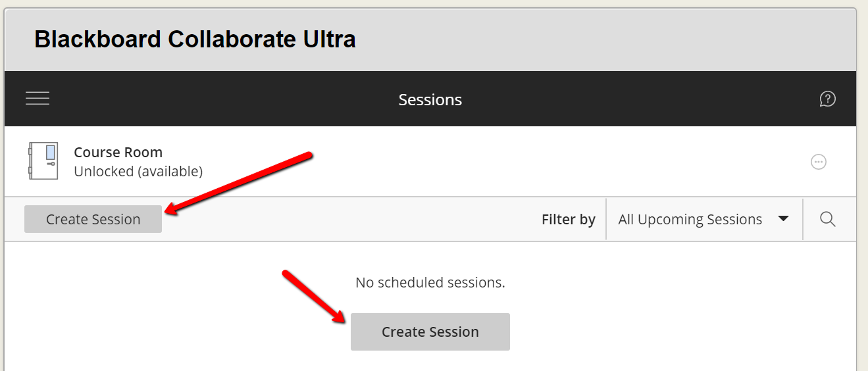This screenshot has width=868, height=371.
Task: Click Create Session beside Filter by
Action: (x=93, y=219)
